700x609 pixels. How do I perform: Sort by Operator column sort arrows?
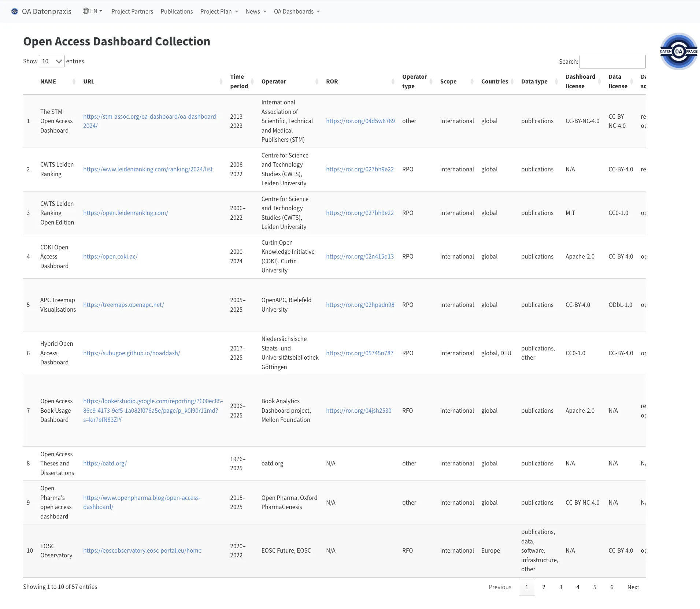pos(317,82)
